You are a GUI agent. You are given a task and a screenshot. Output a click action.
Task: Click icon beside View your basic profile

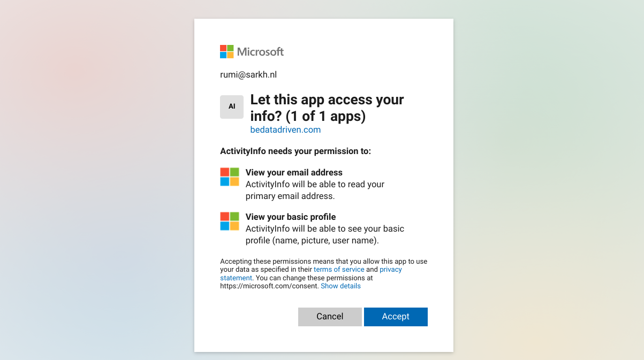coord(230,221)
